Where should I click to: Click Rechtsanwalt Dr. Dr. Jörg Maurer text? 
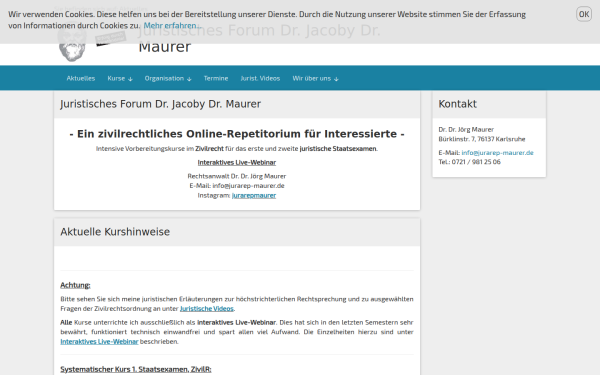click(237, 176)
